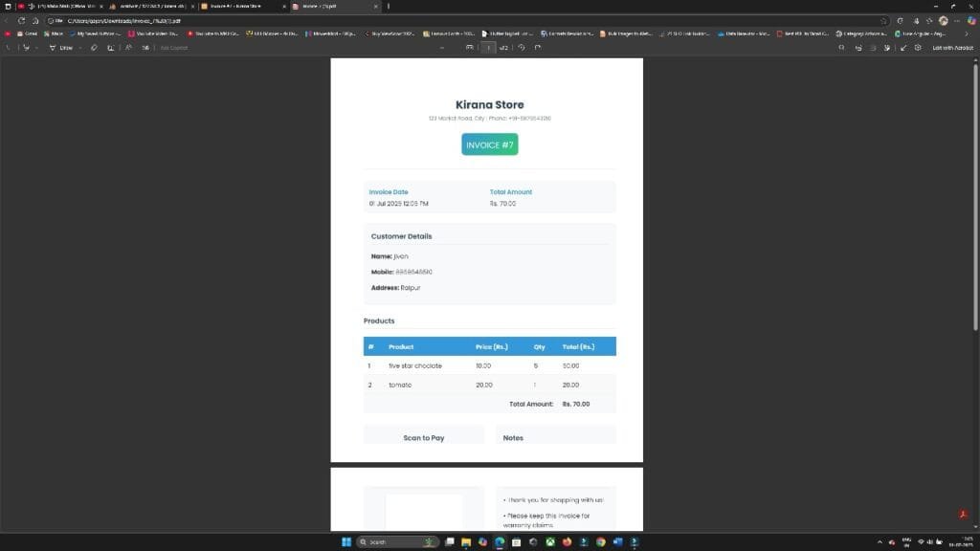
Task: Open the PDF viewer settings gear
Action: coord(918,47)
